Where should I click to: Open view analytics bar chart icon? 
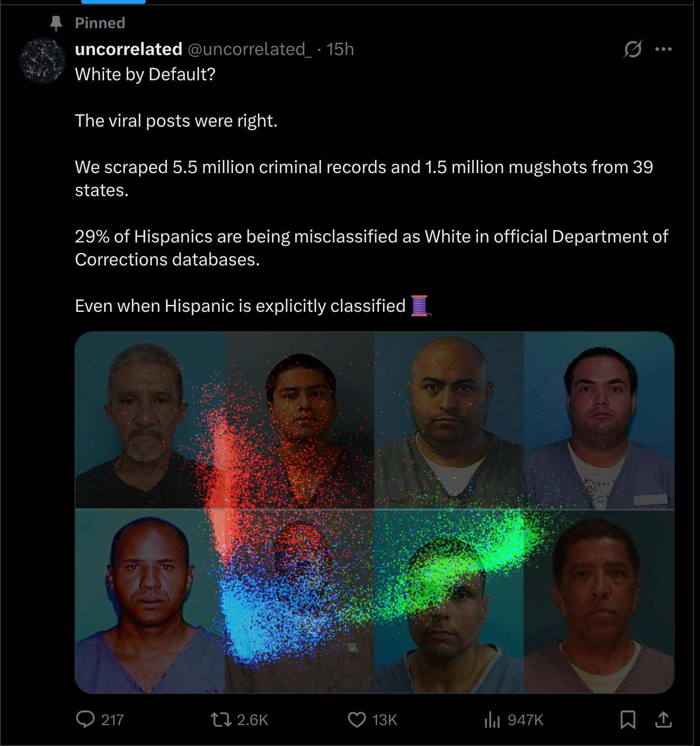[492, 720]
